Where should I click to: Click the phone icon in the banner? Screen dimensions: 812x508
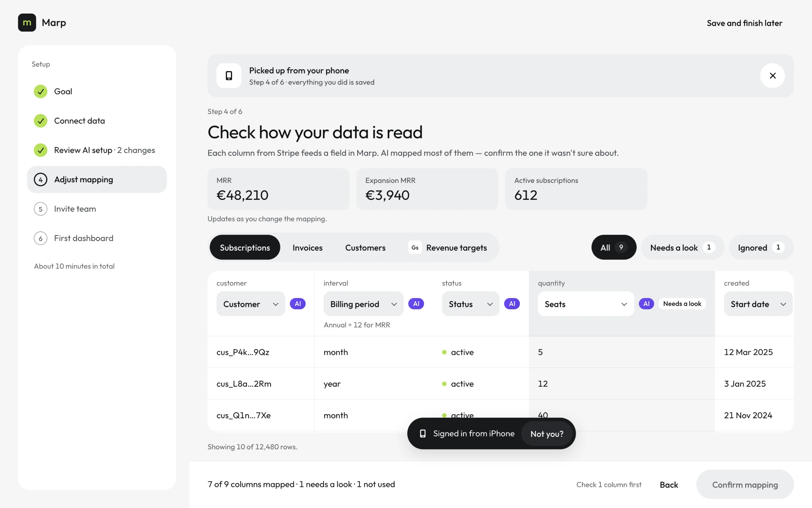(x=229, y=76)
